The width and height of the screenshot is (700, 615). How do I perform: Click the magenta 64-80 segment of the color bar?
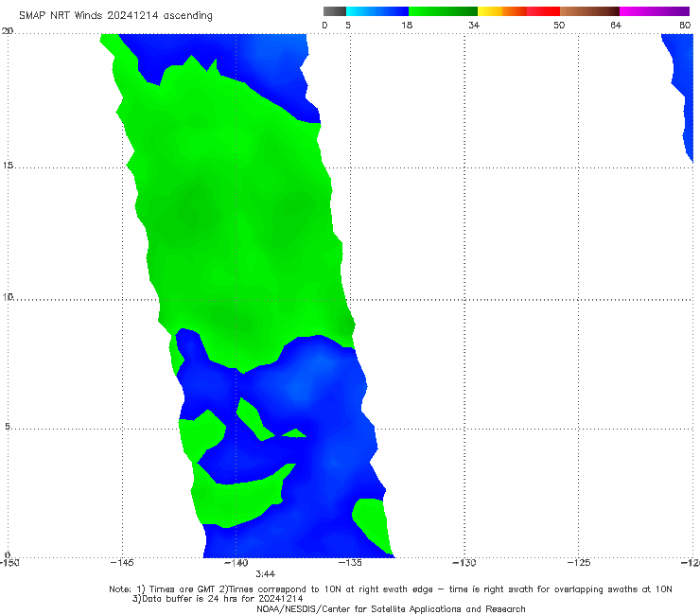tap(655, 11)
